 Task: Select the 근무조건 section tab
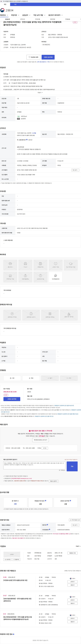23,19
